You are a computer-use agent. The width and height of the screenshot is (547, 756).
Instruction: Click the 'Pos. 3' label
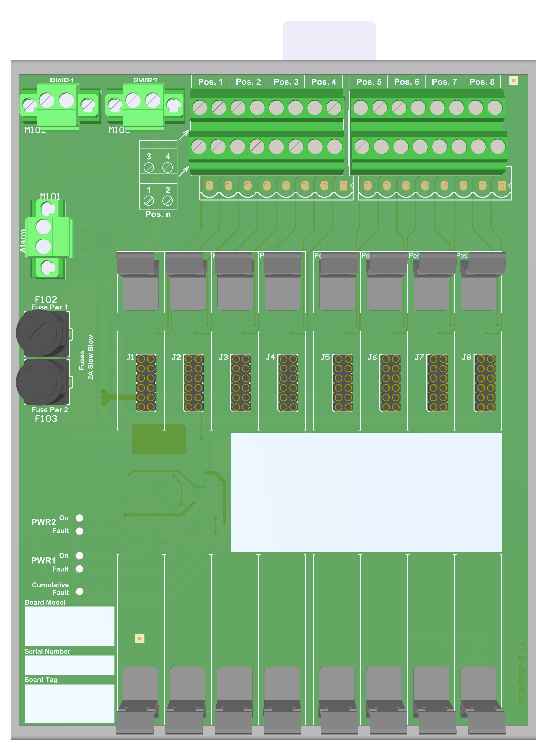(286, 82)
